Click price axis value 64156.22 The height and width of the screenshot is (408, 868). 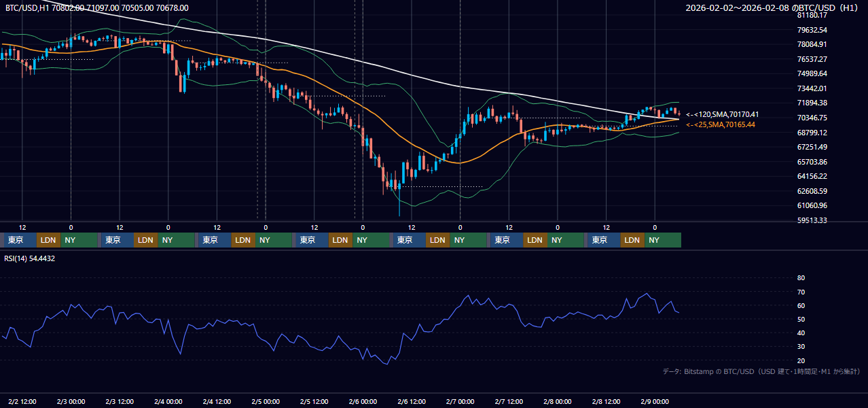(812, 176)
